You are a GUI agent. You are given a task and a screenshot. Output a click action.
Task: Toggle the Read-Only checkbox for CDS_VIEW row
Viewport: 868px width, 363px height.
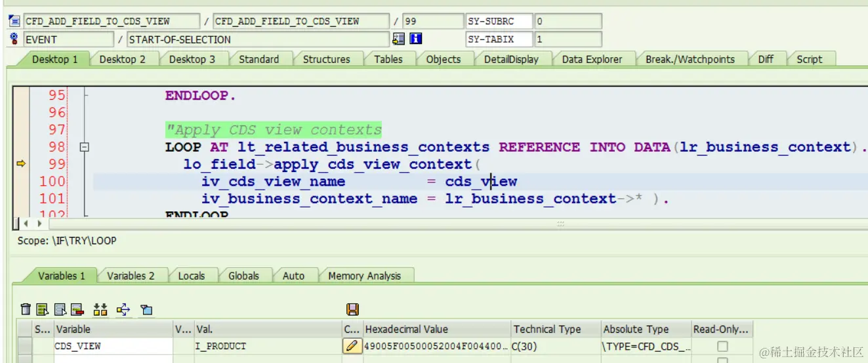pos(722,346)
